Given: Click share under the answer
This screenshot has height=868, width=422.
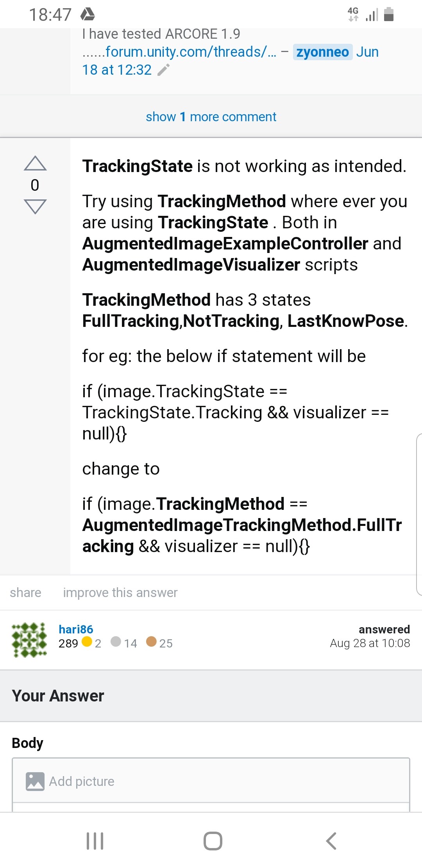Looking at the screenshot, I should coord(25,592).
